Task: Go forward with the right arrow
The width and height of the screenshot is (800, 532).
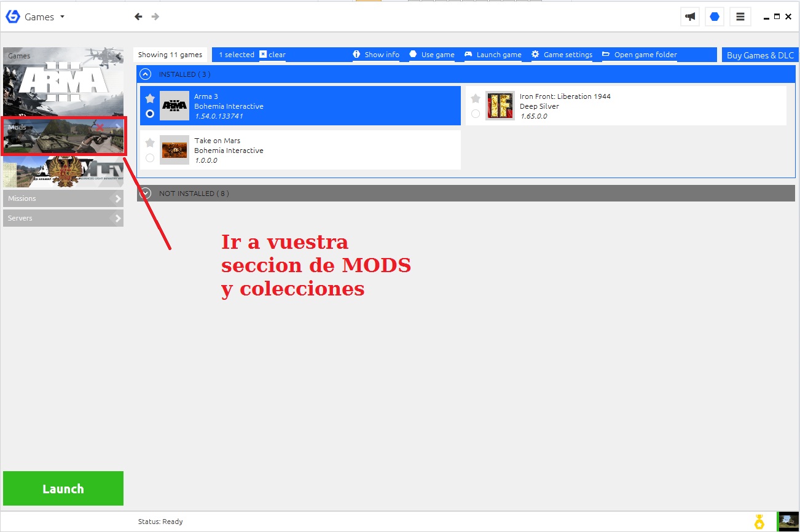Action: click(155, 17)
